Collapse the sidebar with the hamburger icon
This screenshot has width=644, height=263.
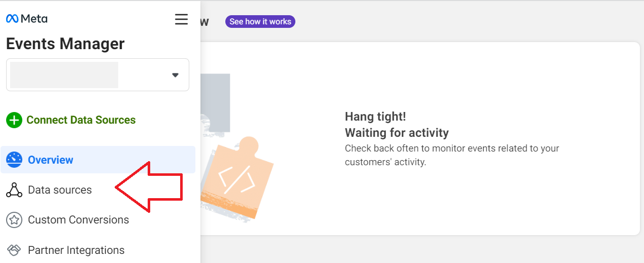[181, 19]
